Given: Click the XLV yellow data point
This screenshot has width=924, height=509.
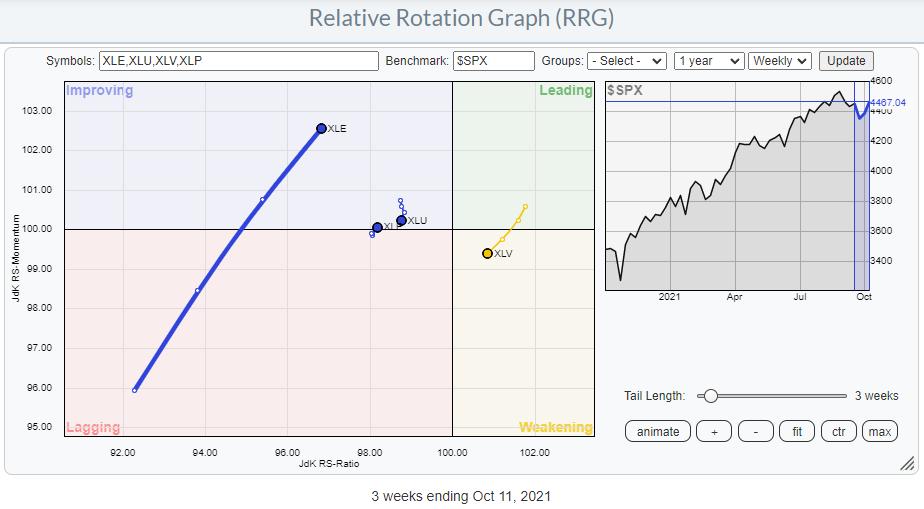Looking at the screenshot, I should [487, 254].
